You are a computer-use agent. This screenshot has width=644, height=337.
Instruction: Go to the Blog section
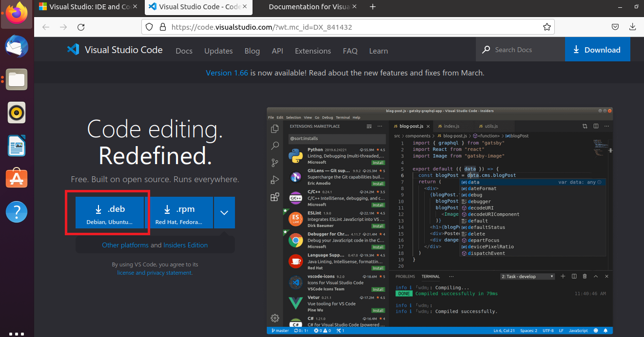pyautogui.click(x=252, y=51)
